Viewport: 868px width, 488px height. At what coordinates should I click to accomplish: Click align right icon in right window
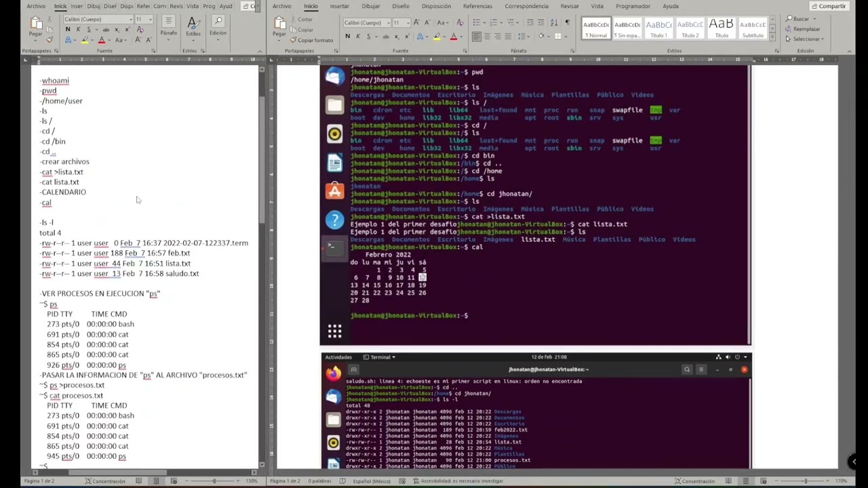(498, 37)
